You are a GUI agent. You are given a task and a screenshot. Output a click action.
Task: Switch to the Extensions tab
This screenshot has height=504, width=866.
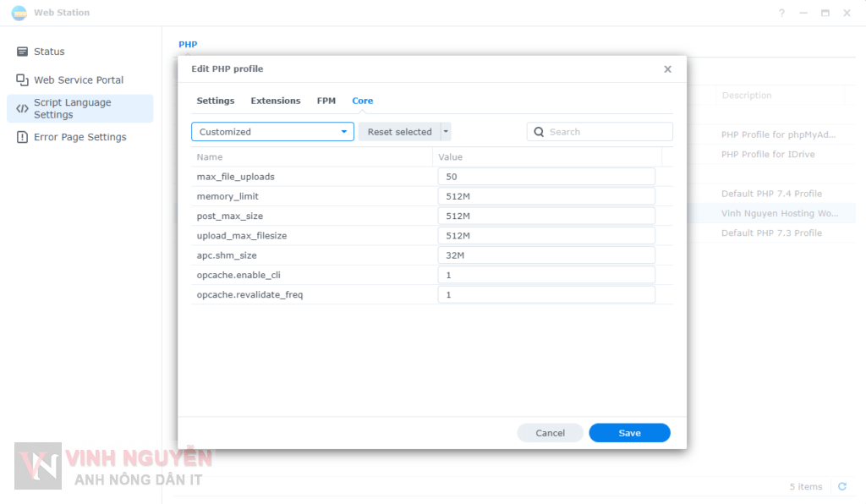tap(275, 101)
